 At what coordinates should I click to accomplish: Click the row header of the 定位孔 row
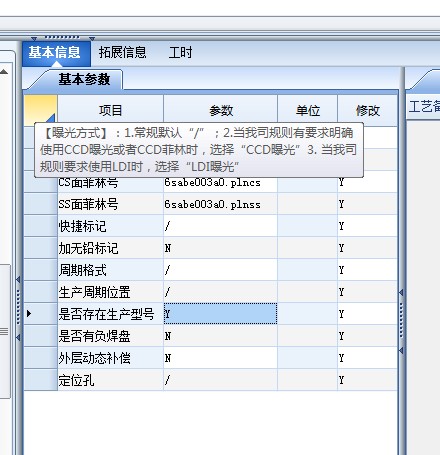(x=40, y=380)
